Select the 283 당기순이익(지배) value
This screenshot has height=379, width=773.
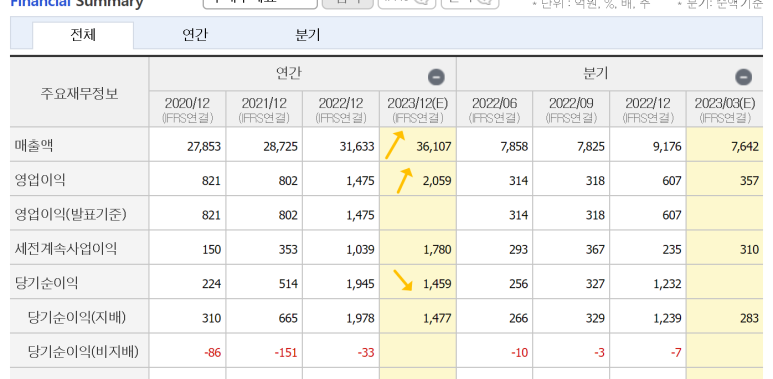[749, 318]
